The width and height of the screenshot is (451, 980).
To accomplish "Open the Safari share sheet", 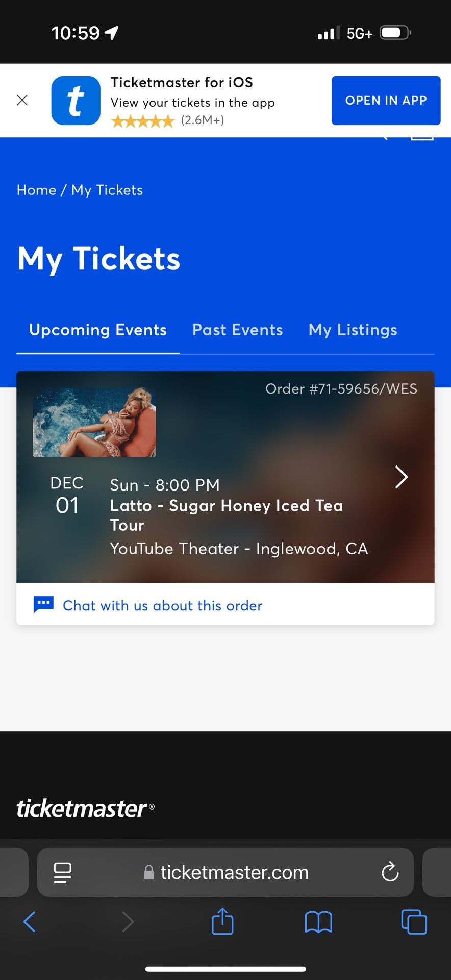I will click(x=222, y=922).
